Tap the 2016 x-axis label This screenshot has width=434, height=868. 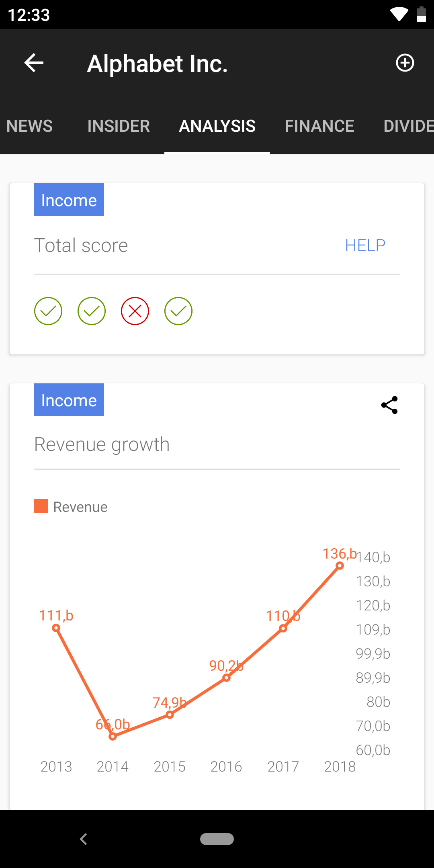(x=226, y=767)
